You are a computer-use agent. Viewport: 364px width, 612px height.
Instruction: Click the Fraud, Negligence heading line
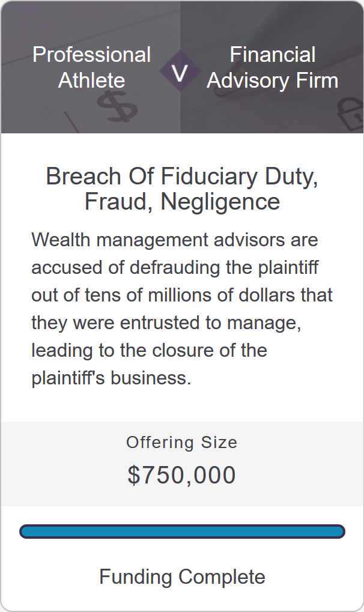tap(182, 201)
